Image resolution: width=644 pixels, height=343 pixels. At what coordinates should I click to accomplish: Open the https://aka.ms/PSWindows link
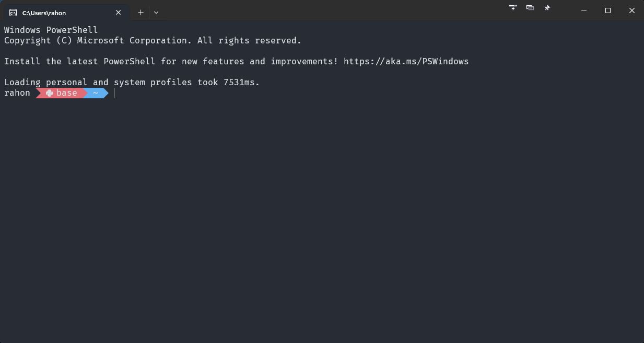point(406,62)
